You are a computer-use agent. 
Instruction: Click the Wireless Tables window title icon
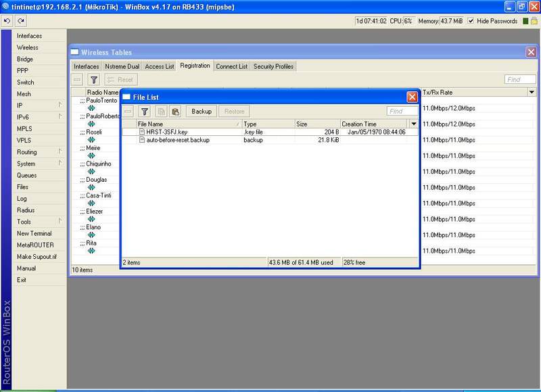pyautogui.click(x=74, y=52)
